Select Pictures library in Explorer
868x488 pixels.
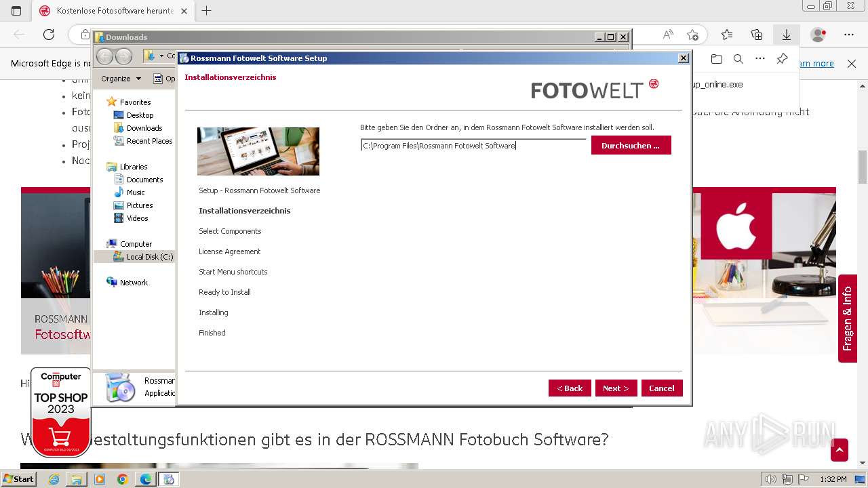pyautogui.click(x=140, y=205)
